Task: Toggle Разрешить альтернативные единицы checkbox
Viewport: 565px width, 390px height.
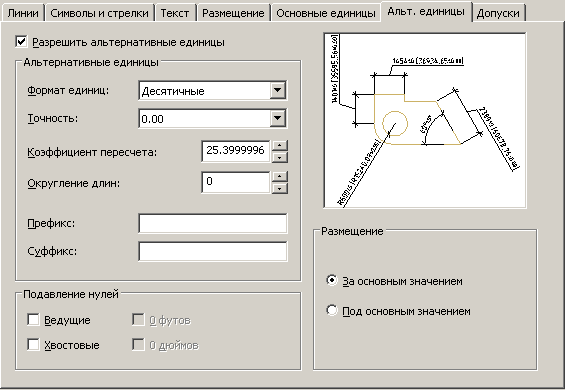Action: [x=21, y=42]
